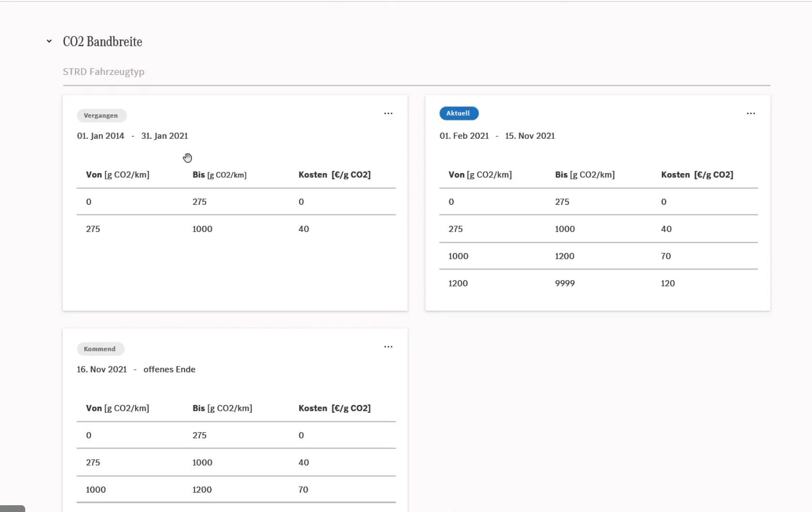The height and width of the screenshot is (512, 812).
Task: Collapse the CO2 Bandbreite section chevron
Action: [49, 41]
